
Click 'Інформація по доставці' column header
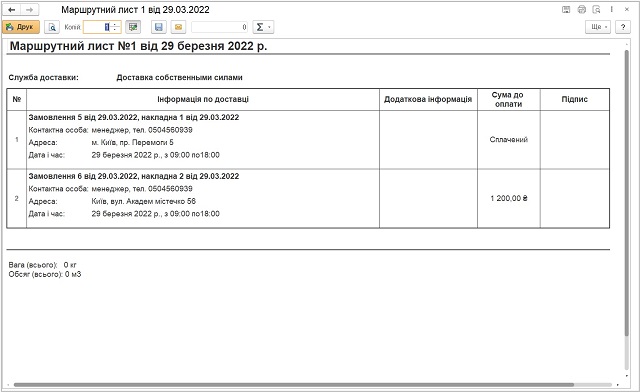click(x=203, y=99)
